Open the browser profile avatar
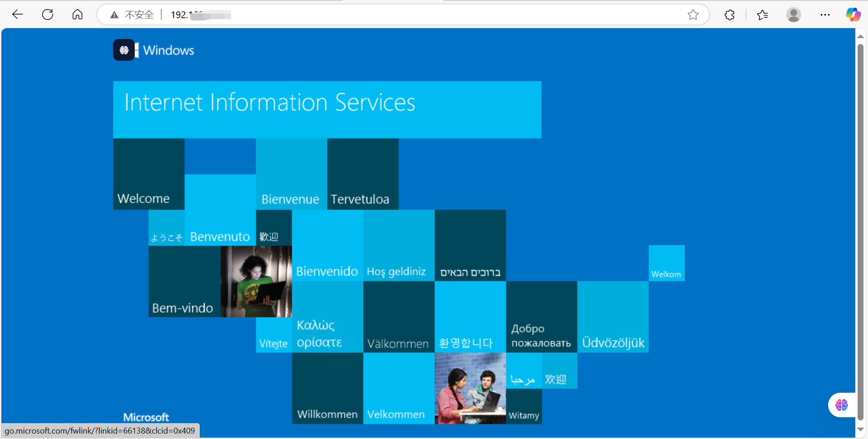The height and width of the screenshot is (439, 868). [x=794, y=15]
